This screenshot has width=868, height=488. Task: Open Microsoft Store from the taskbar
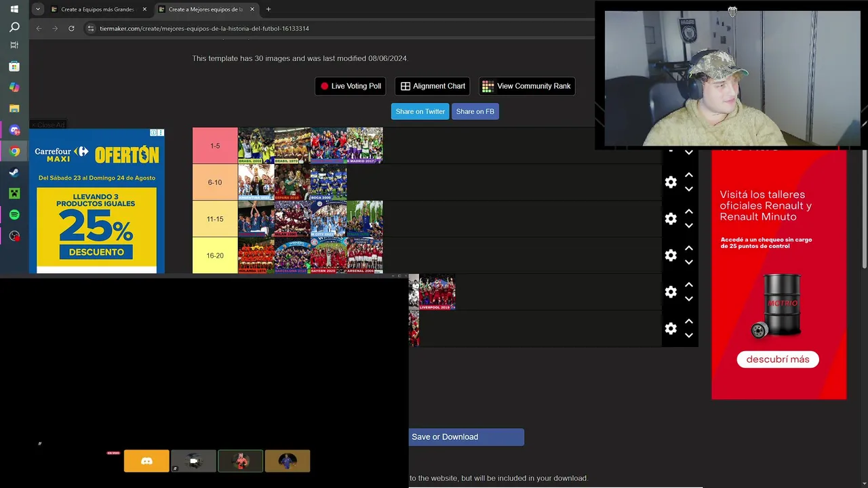pyautogui.click(x=14, y=66)
